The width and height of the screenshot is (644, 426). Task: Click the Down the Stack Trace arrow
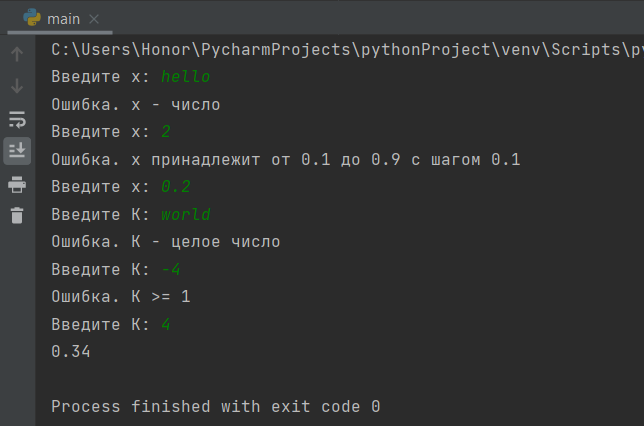[17, 86]
